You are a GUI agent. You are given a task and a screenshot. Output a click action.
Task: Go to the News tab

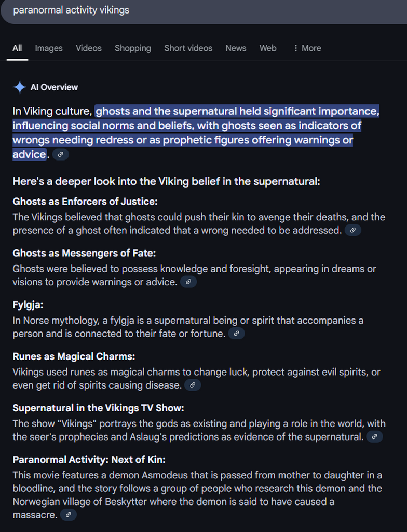pos(236,48)
